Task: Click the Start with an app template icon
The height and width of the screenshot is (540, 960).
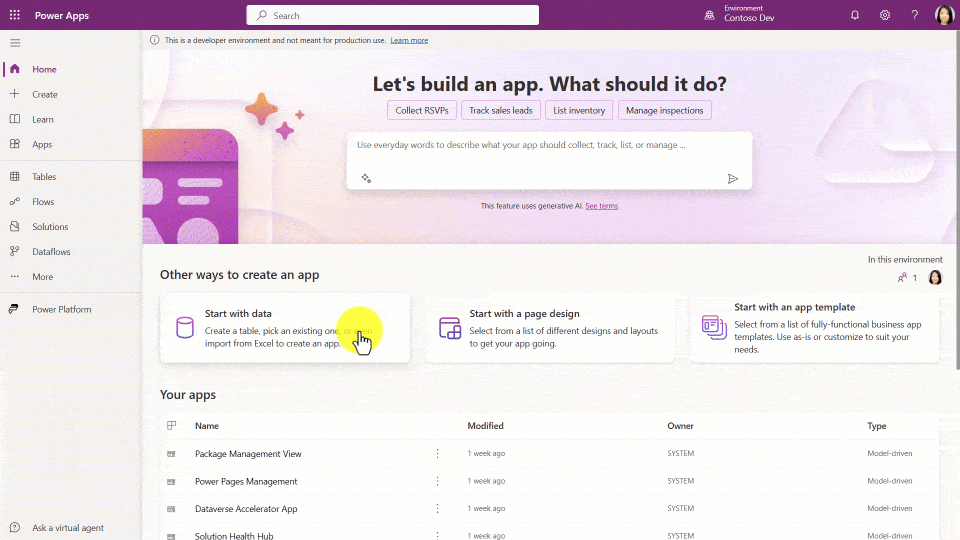Action: (x=714, y=328)
